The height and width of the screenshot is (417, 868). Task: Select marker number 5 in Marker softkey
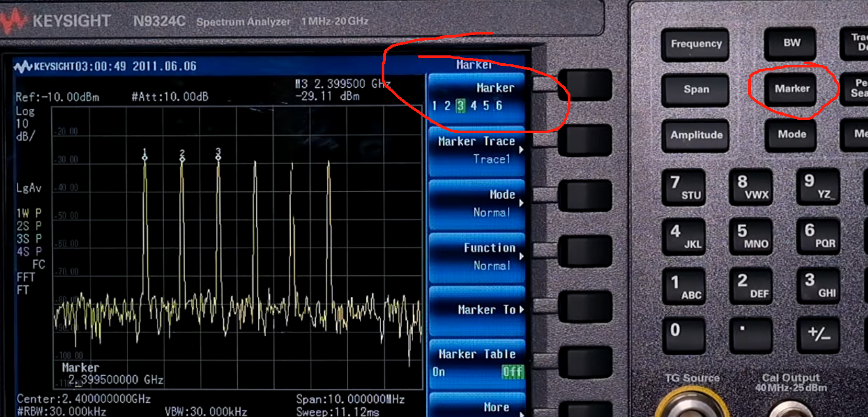pyautogui.click(x=486, y=106)
